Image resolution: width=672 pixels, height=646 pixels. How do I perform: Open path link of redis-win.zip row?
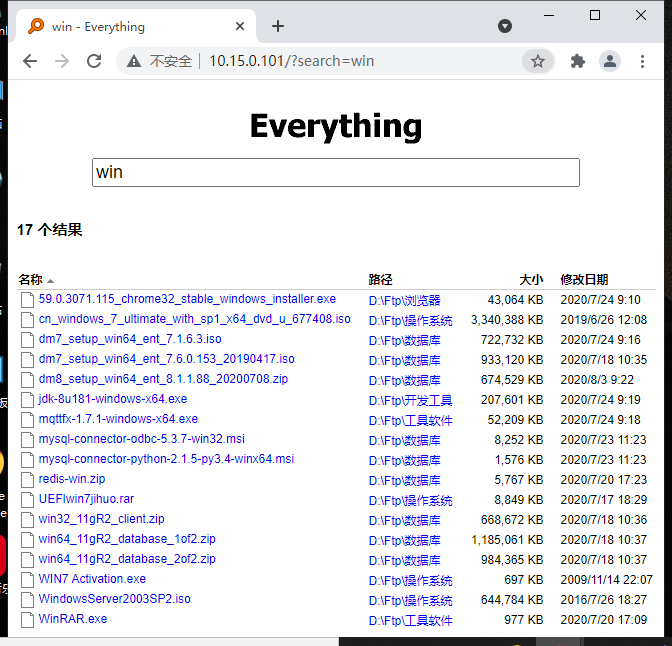pyautogui.click(x=405, y=481)
